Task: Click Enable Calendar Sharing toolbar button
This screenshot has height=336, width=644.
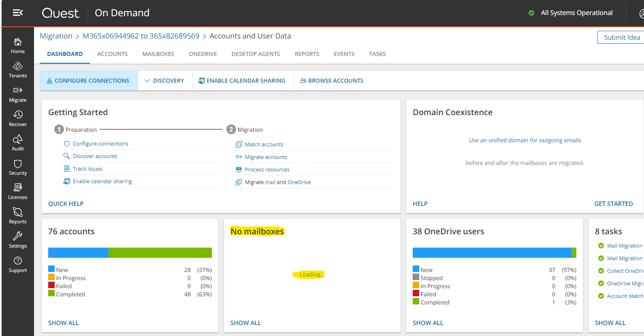Action: point(242,81)
